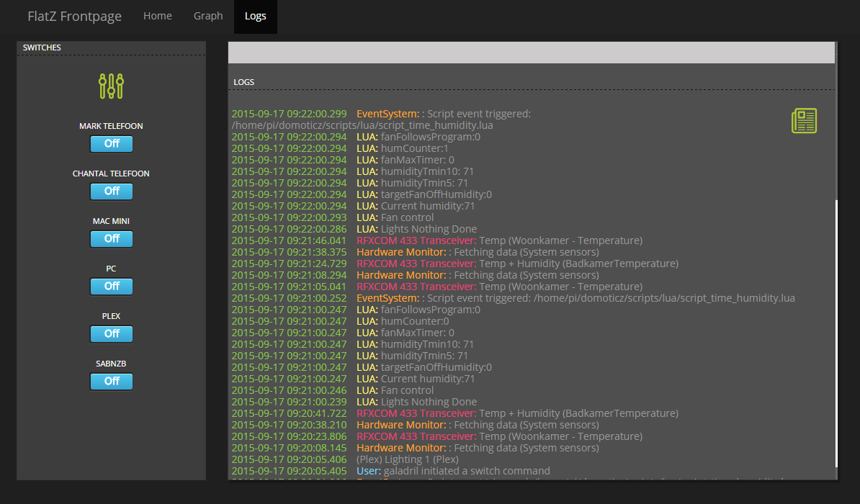Select the 09:21:05.041 RFXCOM Woonkamer entry
This screenshot has height=504, width=860.
pyautogui.click(x=437, y=287)
